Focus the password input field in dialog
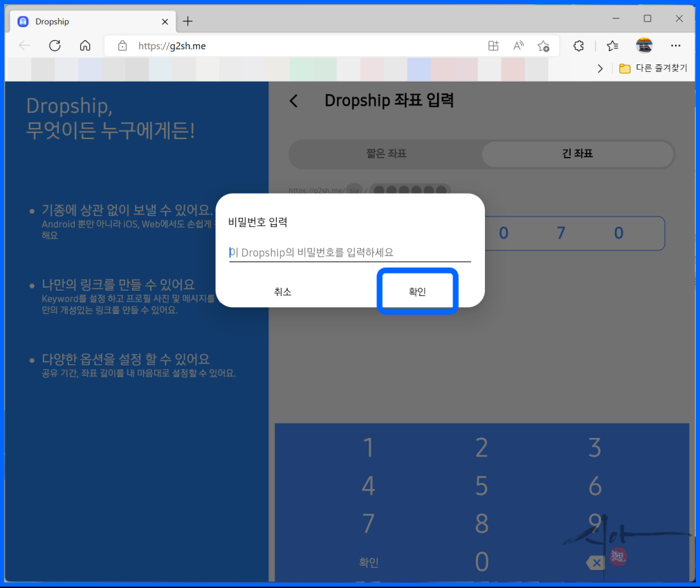This screenshot has width=700, height=588. pyautogui.click(x=350, y=252)
